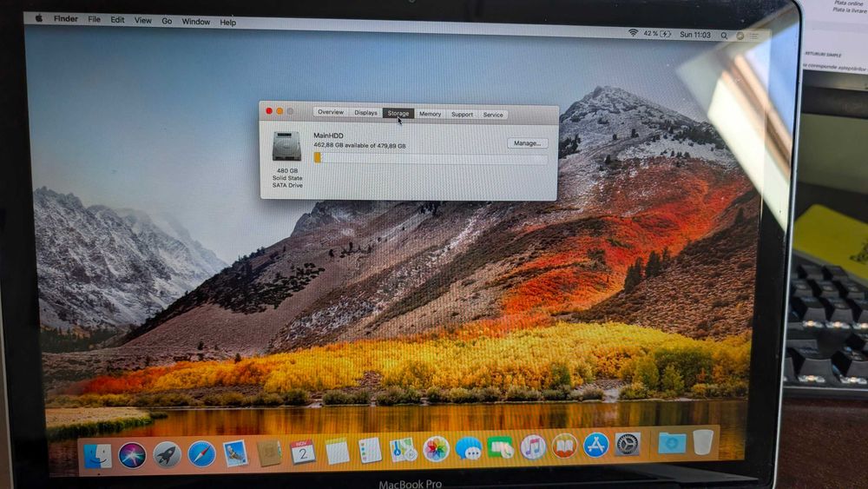The width and height of the screenshot is (868, 489).
Task: Click the Sun 11:03 clock in menu bar
Action: click(695, 35)
